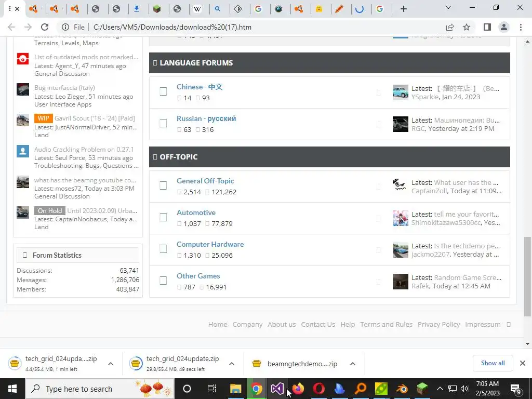Switch to the download arrow tab

click(137, 9)
